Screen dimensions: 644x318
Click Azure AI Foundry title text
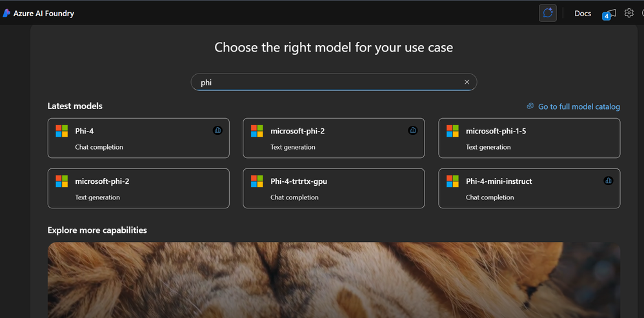click(43, 14)
